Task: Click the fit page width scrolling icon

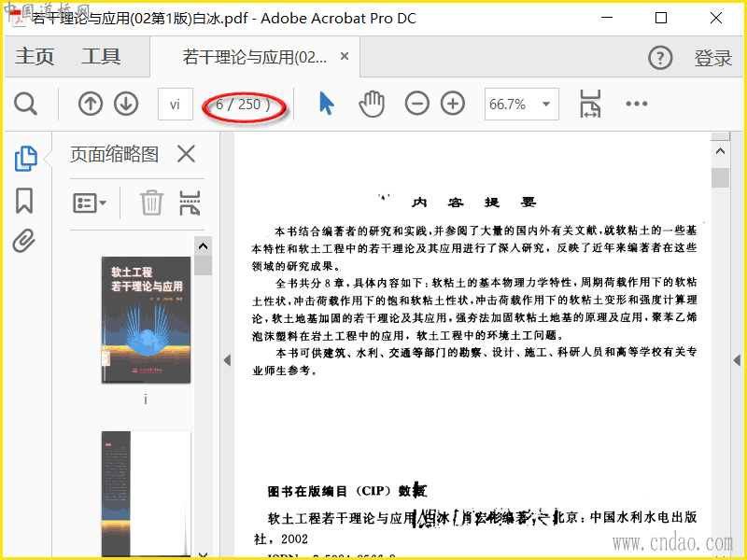Action: 590,104
